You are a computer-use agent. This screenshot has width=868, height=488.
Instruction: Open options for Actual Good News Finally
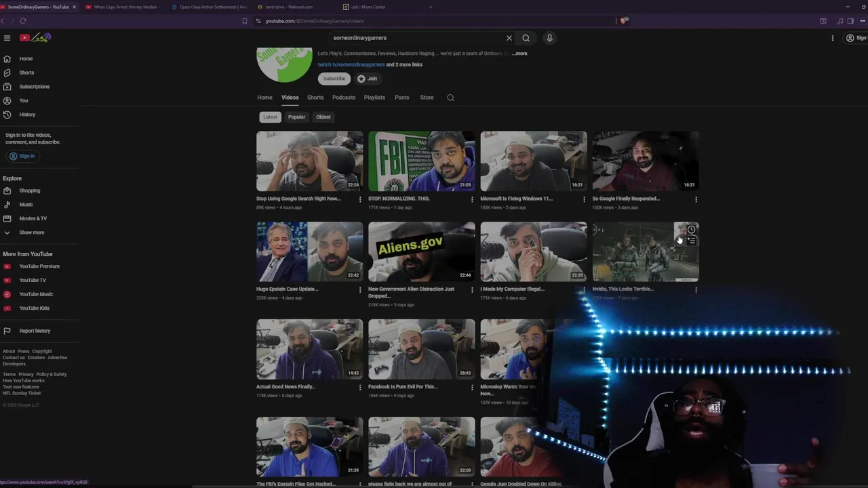click(360, 387)
